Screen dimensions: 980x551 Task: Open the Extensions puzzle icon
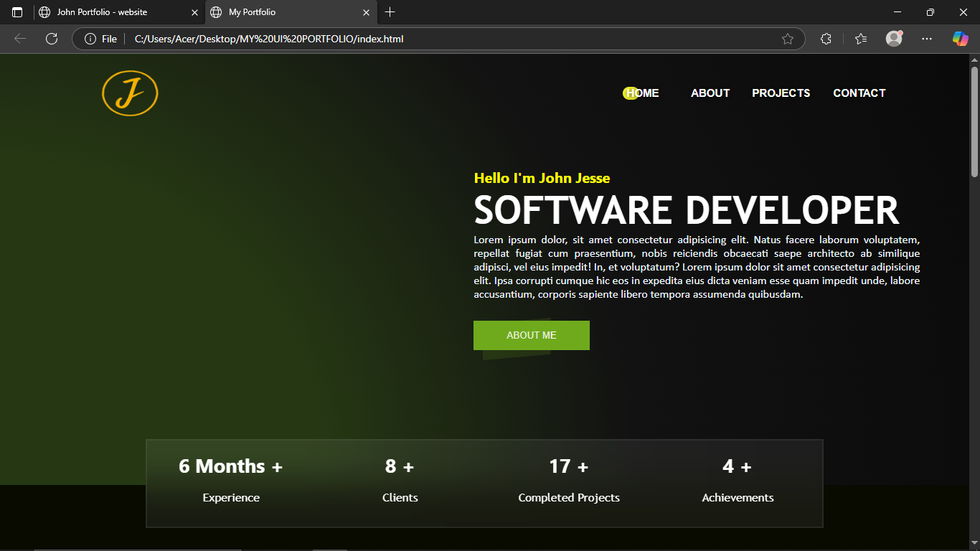tap(826, 39)
